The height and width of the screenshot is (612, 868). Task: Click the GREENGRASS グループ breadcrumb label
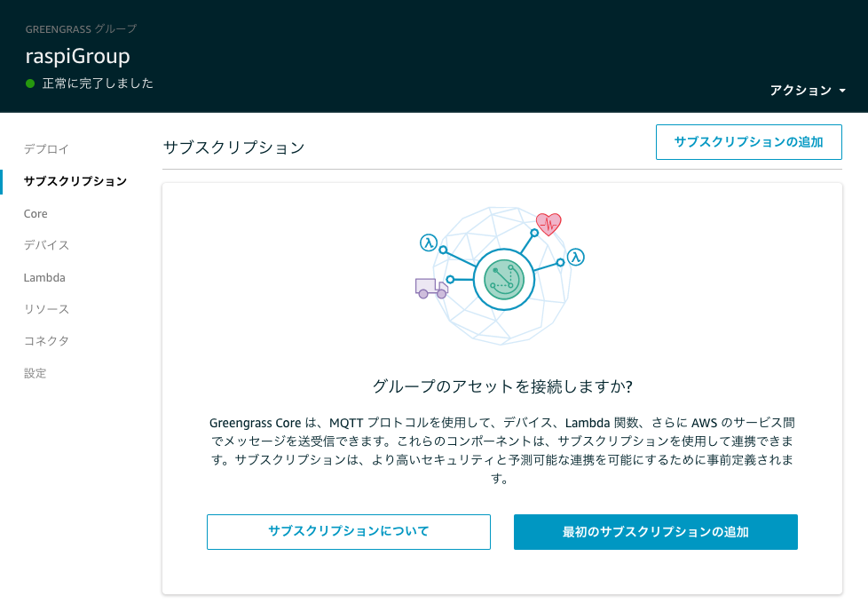click(81, 28)
